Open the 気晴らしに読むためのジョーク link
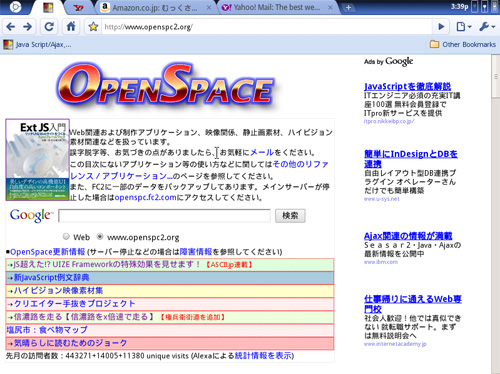500x374 pixels. 70,343
